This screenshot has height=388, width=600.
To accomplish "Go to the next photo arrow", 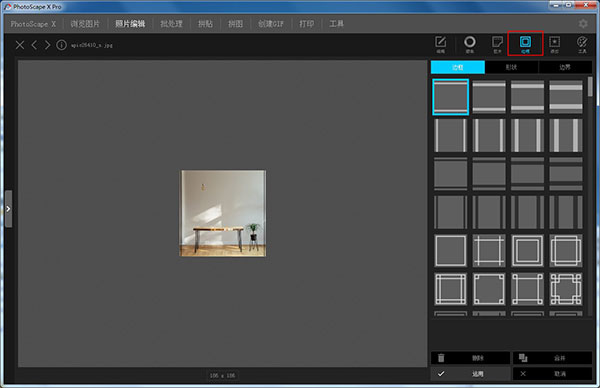I will [47, 45].
